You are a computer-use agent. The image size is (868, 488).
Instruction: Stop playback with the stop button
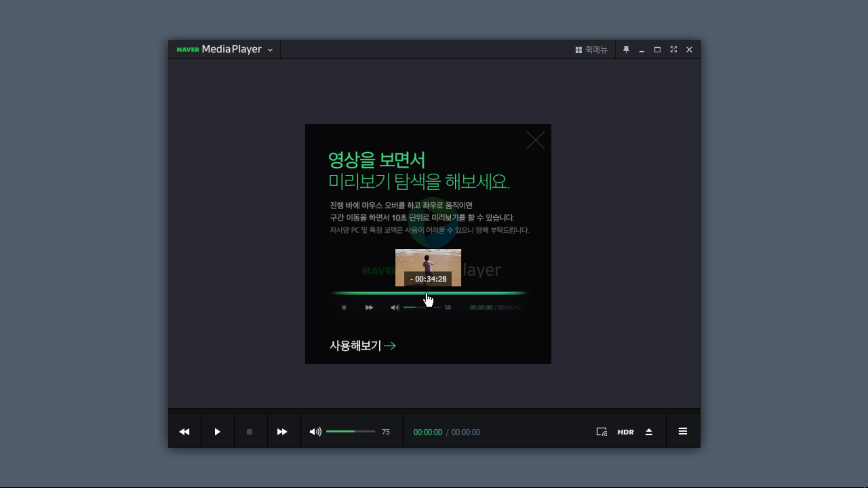250,432
